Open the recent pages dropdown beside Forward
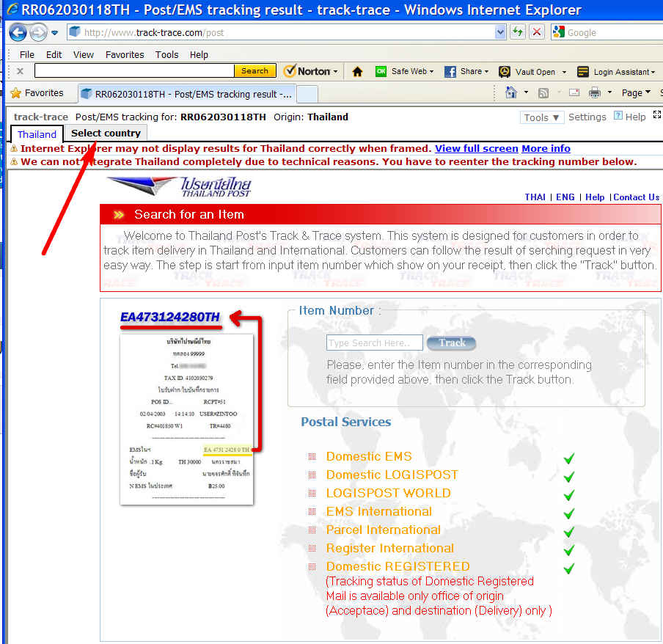 tap(54, 32)
